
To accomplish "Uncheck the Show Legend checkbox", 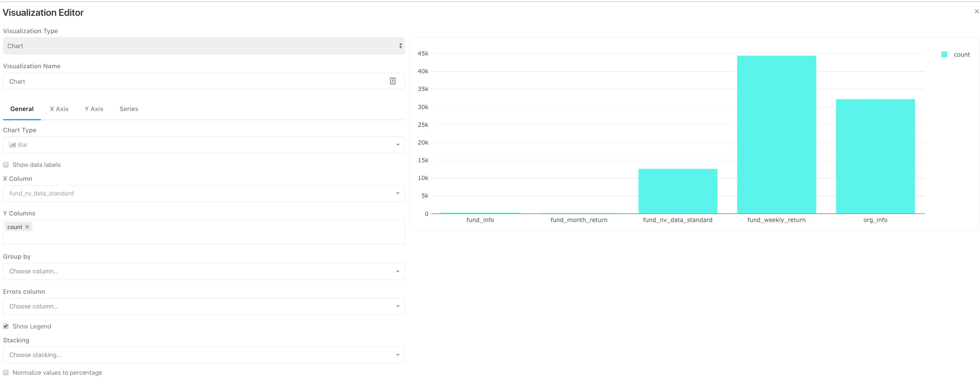I will (6, 326).
